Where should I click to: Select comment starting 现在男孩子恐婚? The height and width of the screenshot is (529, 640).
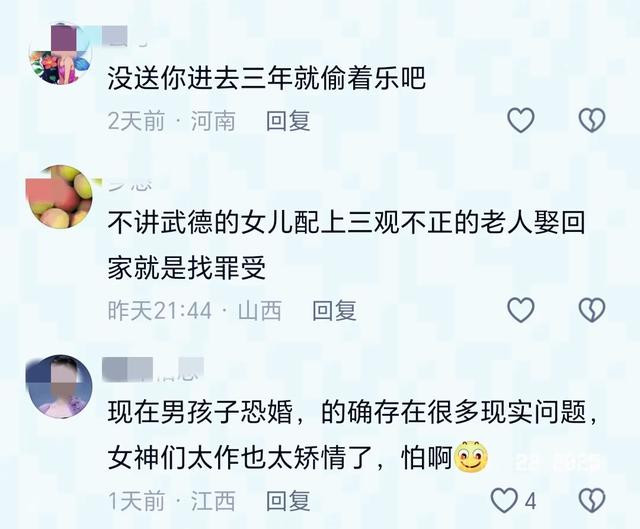coord(353,436)
